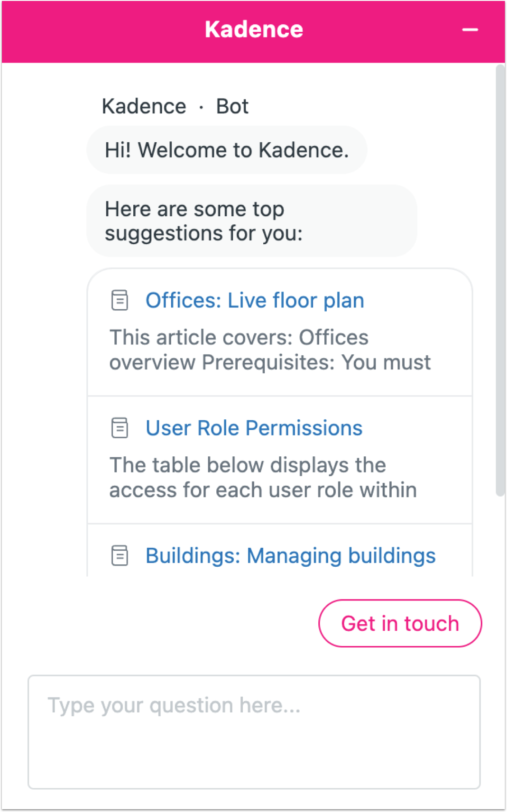Open the User Role Permissions article
507x812 pixels.
(254, 428)
